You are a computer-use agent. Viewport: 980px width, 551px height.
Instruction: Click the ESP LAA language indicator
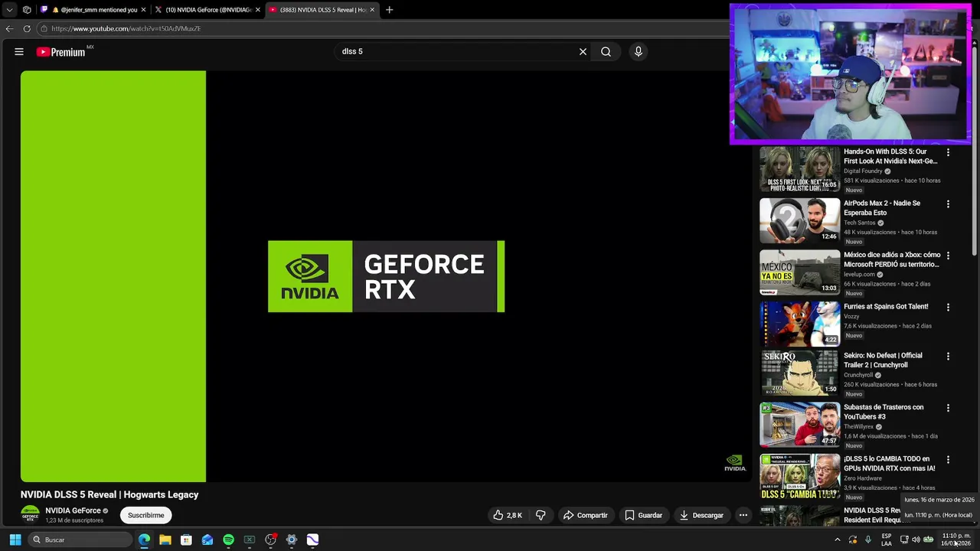[x=887, y=540]
